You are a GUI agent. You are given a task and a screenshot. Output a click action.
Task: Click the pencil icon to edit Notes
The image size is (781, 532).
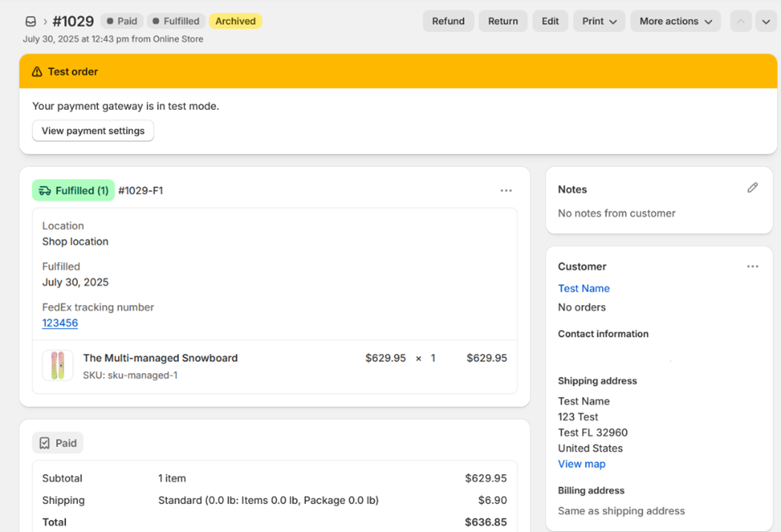click(x=752, y=188)
